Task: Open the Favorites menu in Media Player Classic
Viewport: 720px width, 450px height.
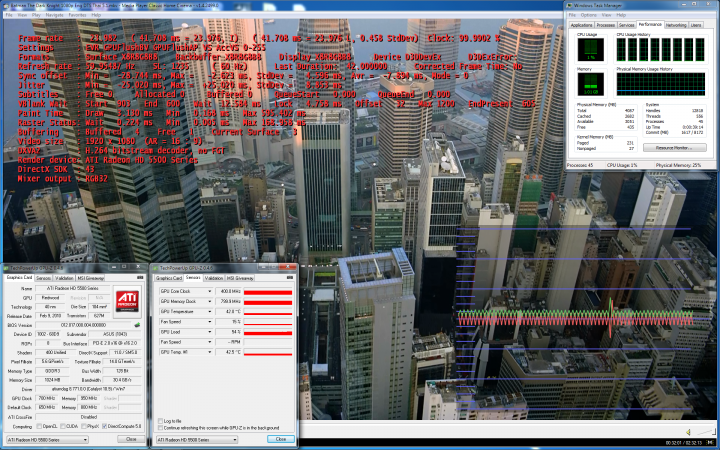Action: [77, 15]
